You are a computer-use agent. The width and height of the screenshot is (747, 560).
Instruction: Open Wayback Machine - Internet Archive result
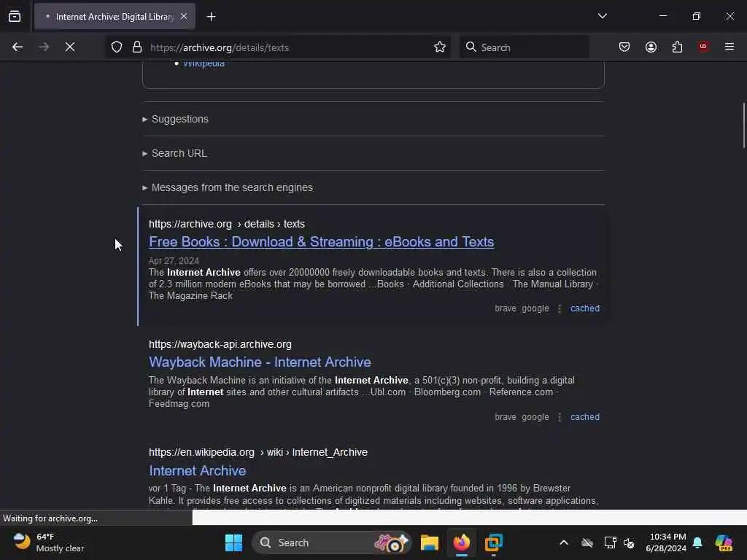(x=260, y=362)
